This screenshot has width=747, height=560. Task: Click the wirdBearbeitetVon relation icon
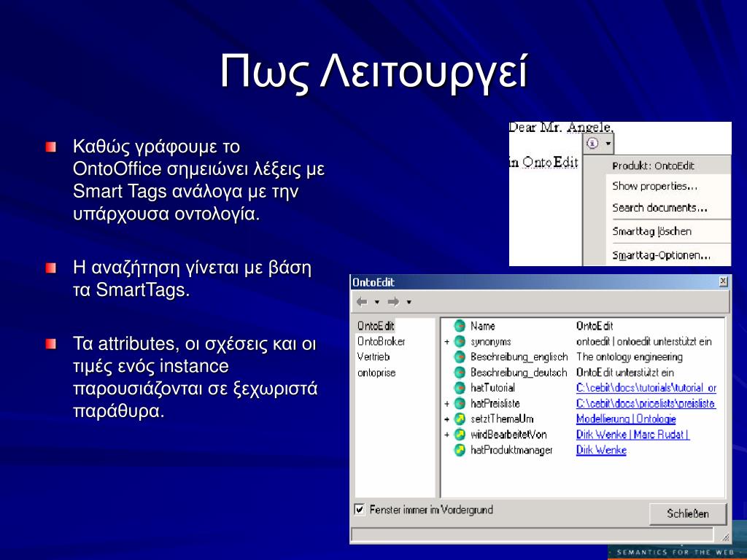[x=460, y=435]
